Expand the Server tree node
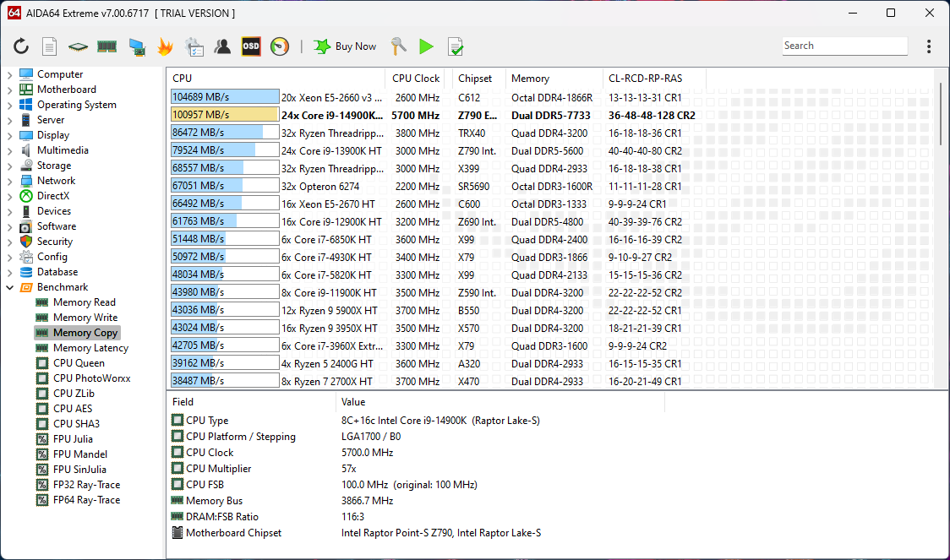950x560 pixels. pyautogui.click(x=9, y=120)
